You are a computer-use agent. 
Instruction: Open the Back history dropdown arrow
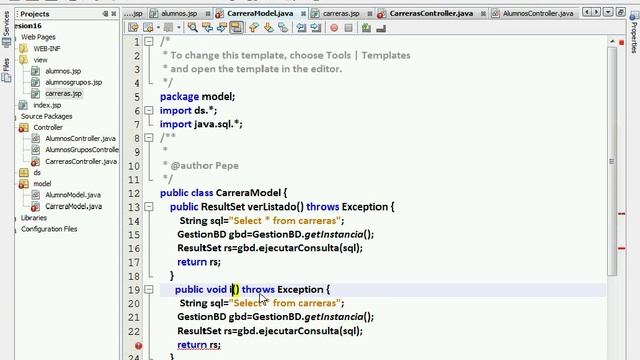tap(158, 28)
